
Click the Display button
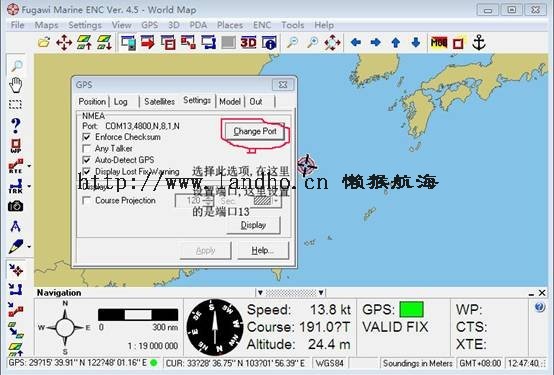click(x=253, y=225)
